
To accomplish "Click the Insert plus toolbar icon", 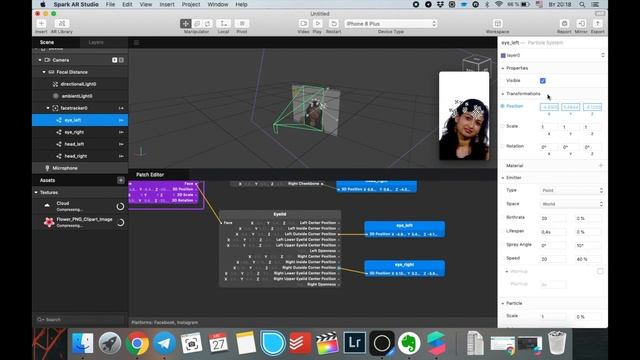I will (x=41, y=24).
